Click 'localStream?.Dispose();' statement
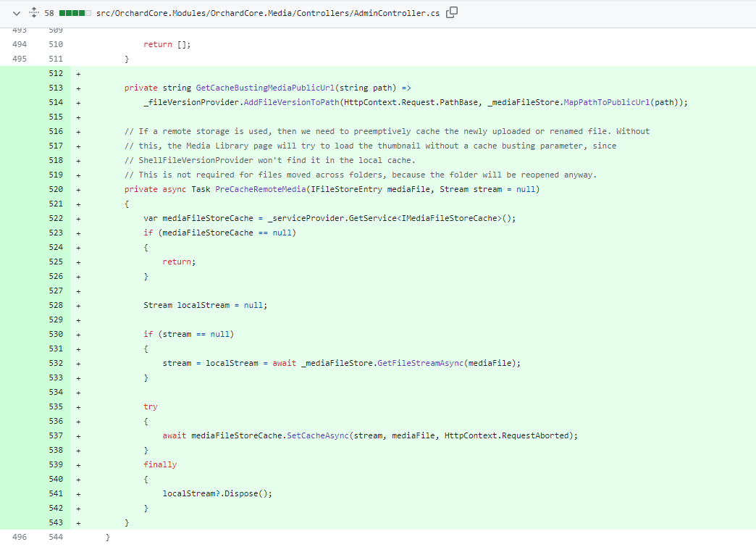The image size is (756, 547). pos(217,493)
